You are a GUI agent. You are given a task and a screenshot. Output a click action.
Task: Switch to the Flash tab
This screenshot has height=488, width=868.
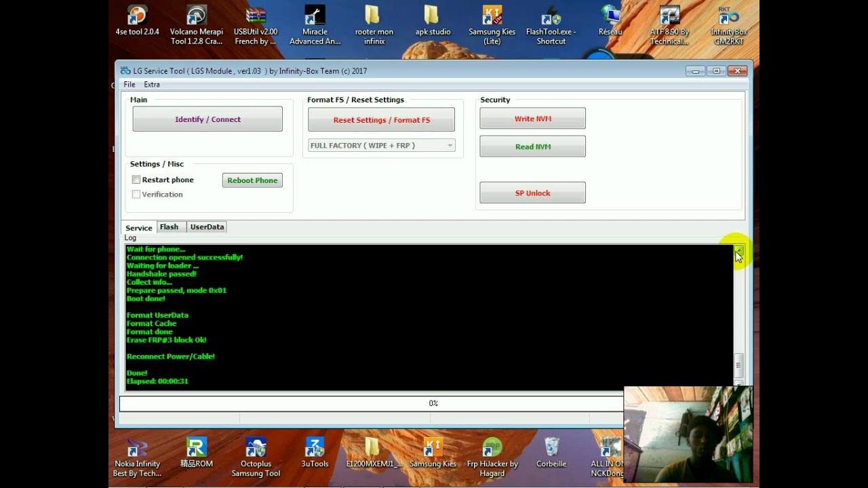coord(170,227)
